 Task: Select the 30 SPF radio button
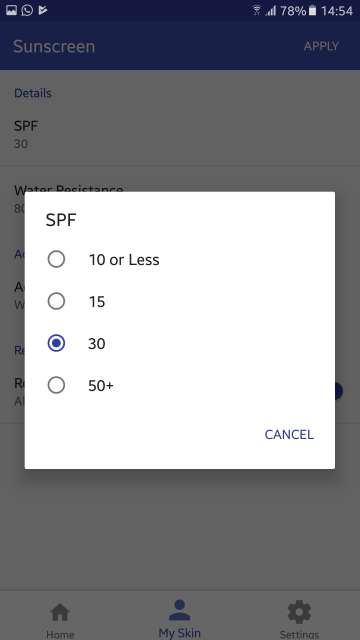(x=56, y=344)
